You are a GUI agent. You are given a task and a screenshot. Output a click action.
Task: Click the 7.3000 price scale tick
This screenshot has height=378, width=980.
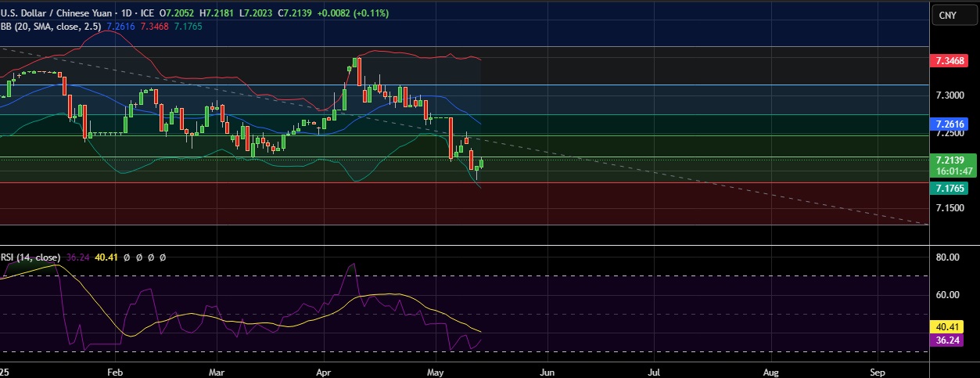(x=950, y=95)
